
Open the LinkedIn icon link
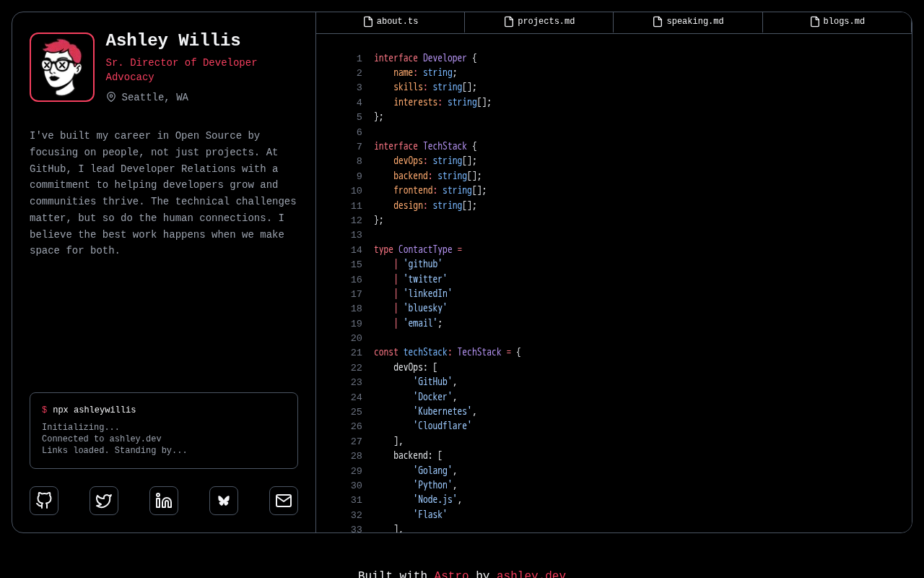164,501
